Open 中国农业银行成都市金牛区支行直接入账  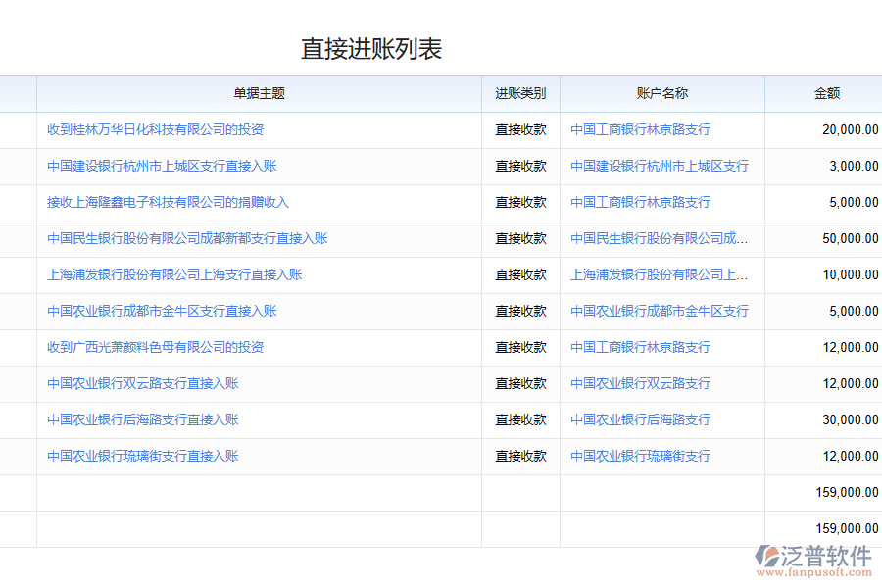(x=164, y=311)
